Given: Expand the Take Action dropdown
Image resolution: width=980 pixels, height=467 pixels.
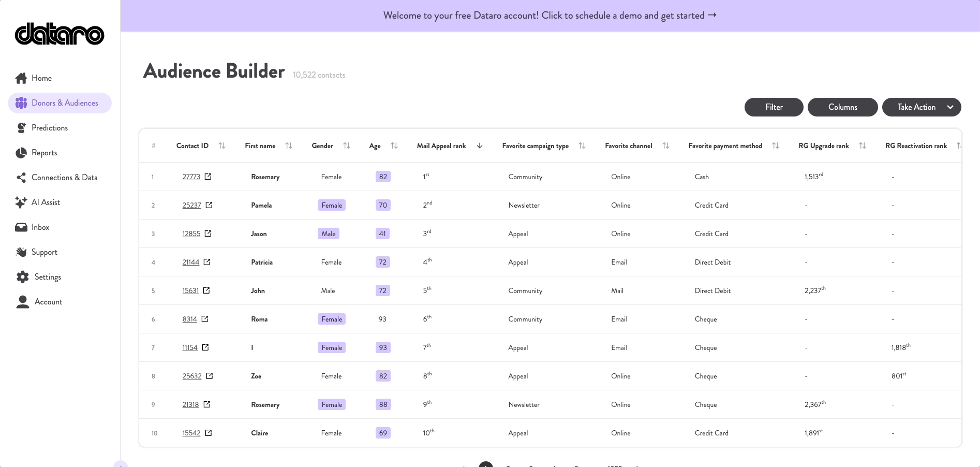Looking at the screenshot, I should (922, 107).
